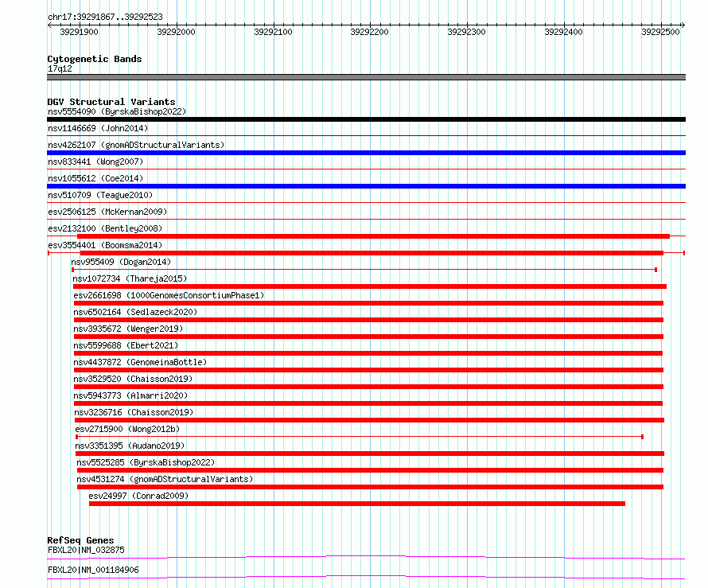Click the nsv4437872 (GenomeinaBottle) label
Screen dimensions: 708x588
click(141, 362)
